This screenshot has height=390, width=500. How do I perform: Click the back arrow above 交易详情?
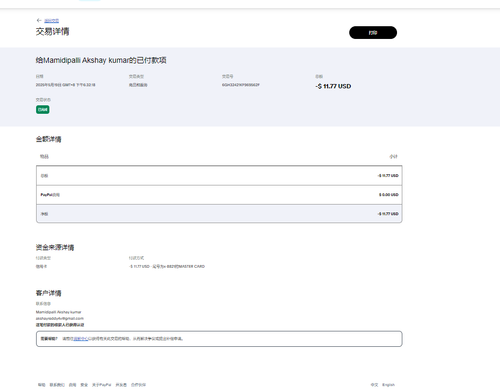[39, 20]
